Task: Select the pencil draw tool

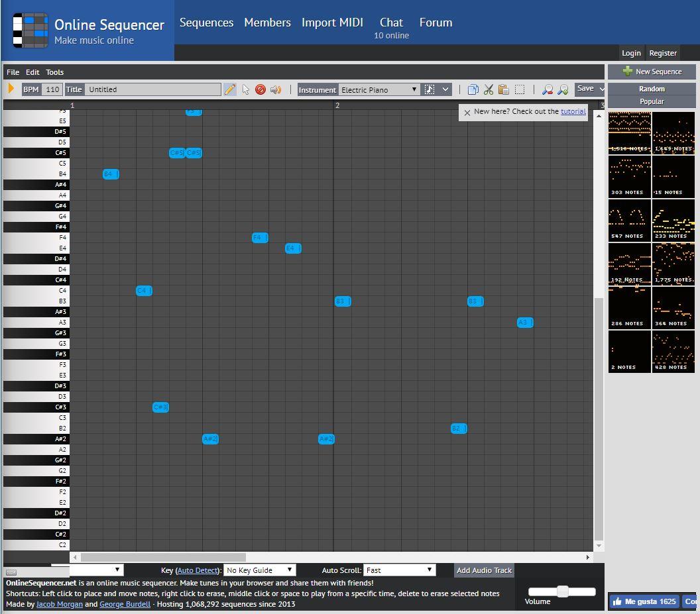Action: 229,89
